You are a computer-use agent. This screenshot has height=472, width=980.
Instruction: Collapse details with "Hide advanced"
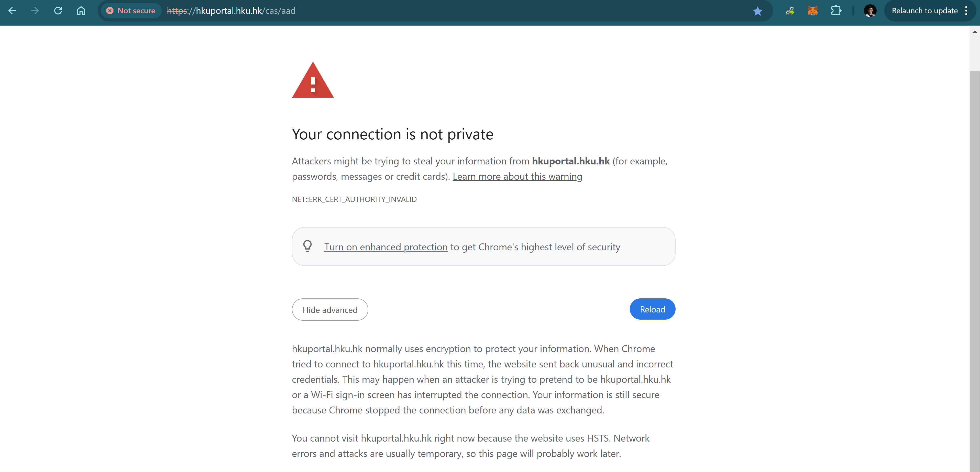[330, 310]
